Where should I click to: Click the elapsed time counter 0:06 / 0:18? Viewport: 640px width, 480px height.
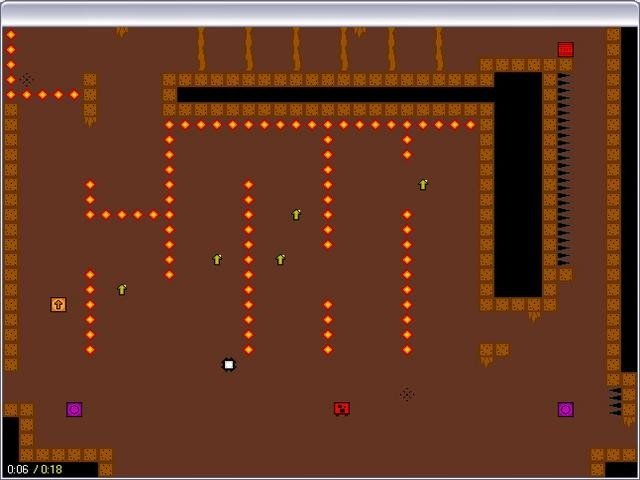coord(35,469)
